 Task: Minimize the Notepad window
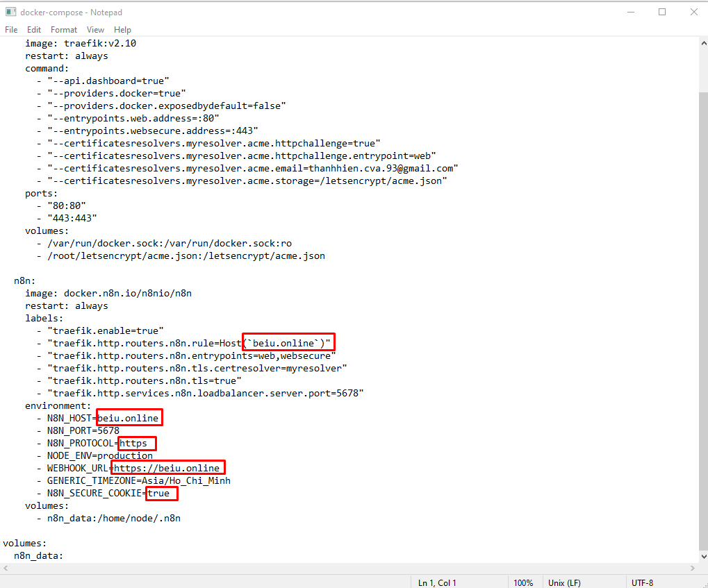[x=631, y=12]
